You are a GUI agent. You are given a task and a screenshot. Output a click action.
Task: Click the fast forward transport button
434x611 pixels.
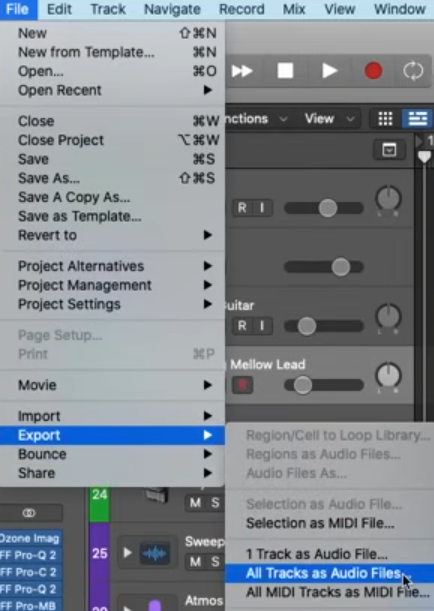tap(242, 71)
